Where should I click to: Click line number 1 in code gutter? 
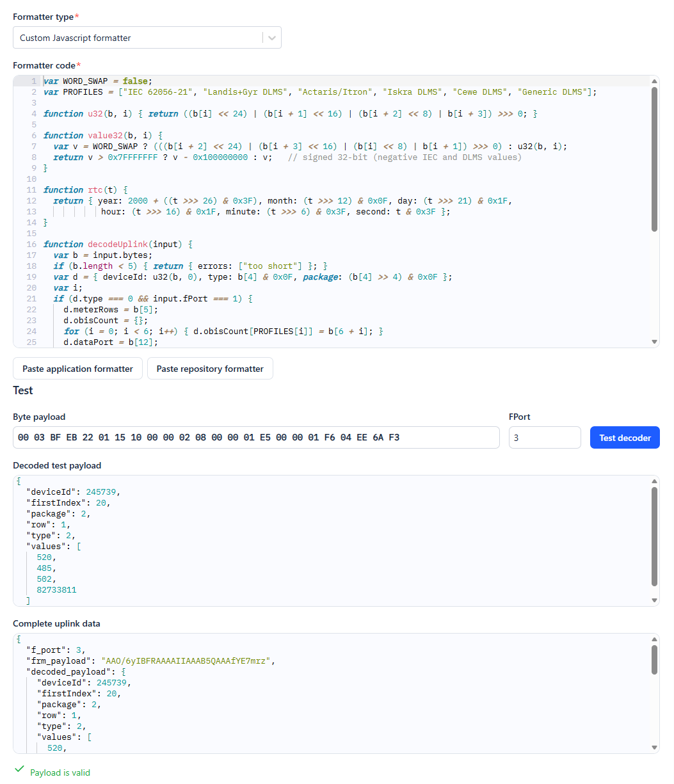click(33, 81)
